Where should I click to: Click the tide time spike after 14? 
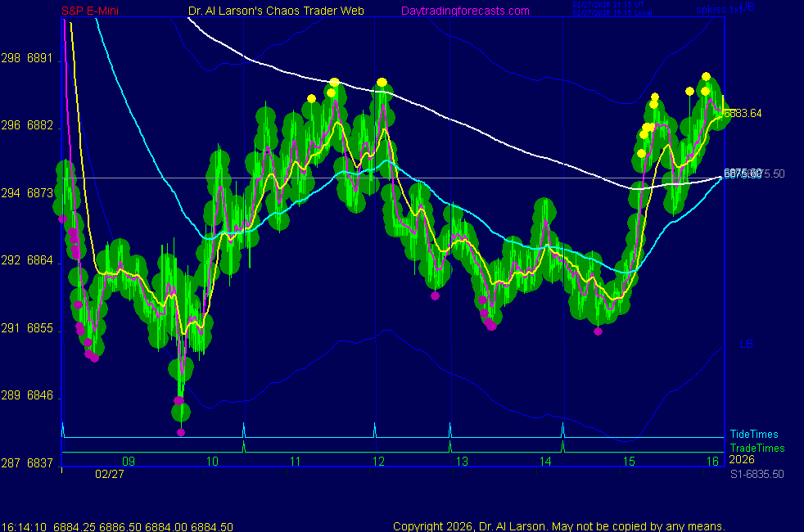562,430
